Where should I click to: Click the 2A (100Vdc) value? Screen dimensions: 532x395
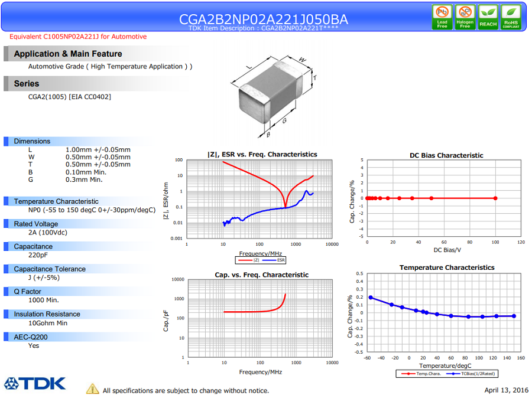[48, 233]
